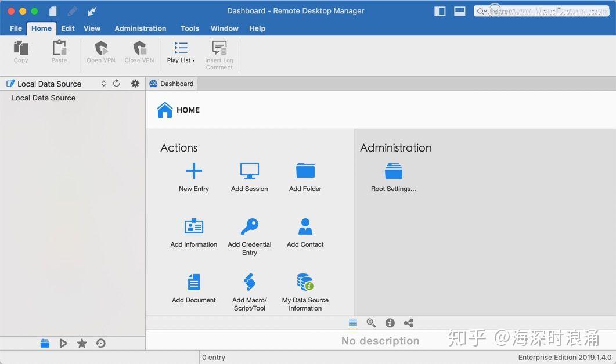Click the Add Credential Entry icon
This screenshot has width=616, height=364.
click(249, 226)
